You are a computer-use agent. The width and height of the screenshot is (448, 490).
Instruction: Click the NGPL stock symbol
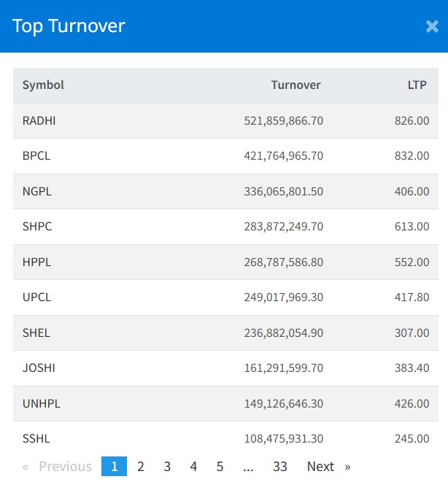pyautogui.click(x=37, y=192)
